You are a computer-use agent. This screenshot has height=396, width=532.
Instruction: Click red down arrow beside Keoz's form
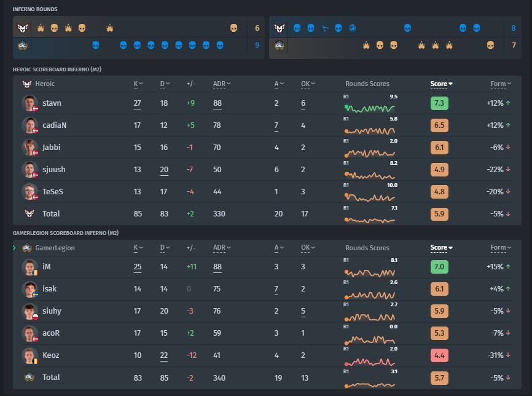[508, 355]
